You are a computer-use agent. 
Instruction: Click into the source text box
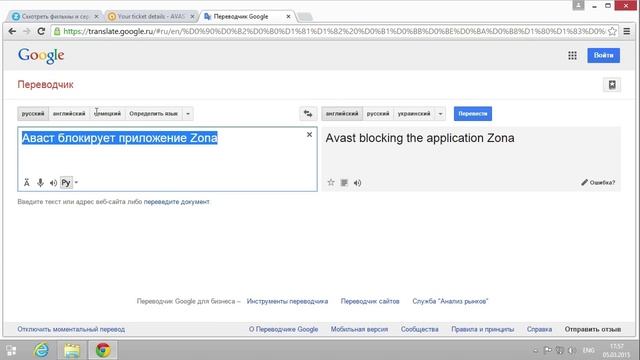(x=167, y=159)
